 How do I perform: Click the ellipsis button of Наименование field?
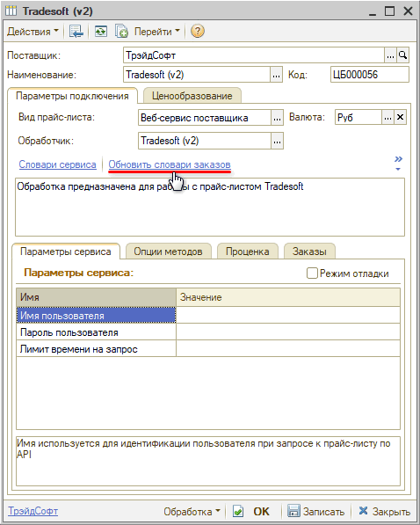click(x=277, y=75)
